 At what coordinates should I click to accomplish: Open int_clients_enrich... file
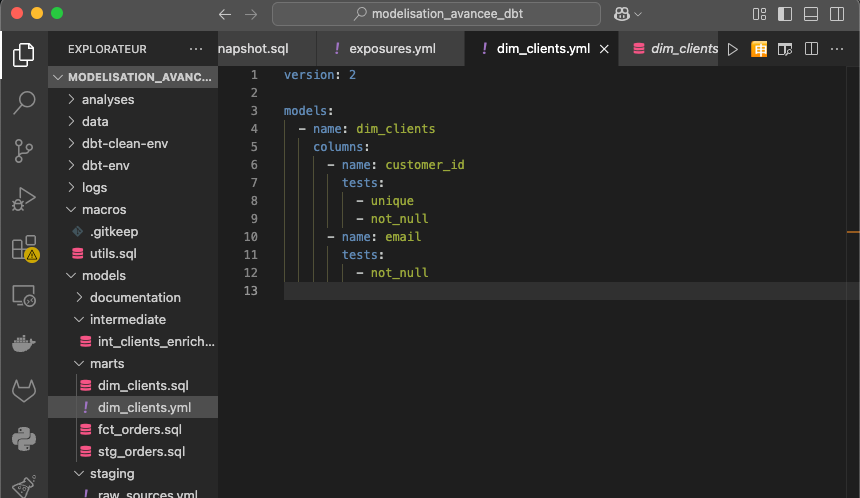[x=133, y=341]
